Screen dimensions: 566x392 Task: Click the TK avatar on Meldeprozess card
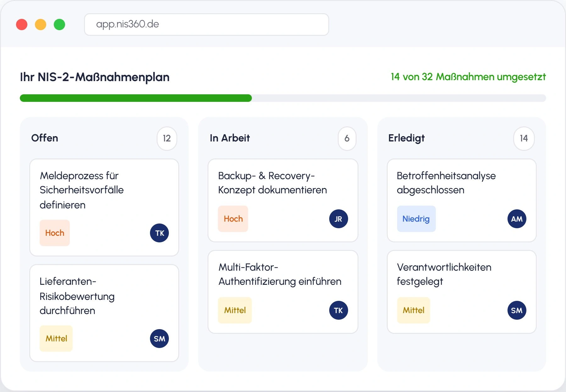pos(159,233)
